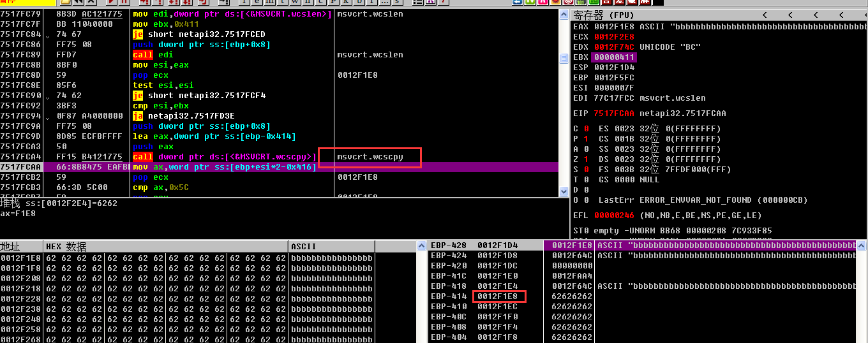Open call stack via 'k' toolbar icon

click(345, 3)
